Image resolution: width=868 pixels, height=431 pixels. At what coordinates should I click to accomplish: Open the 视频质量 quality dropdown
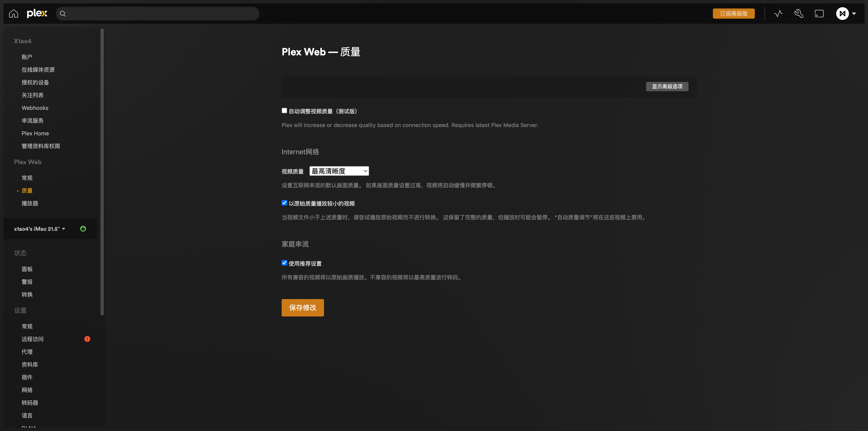[x=339, y=171]
